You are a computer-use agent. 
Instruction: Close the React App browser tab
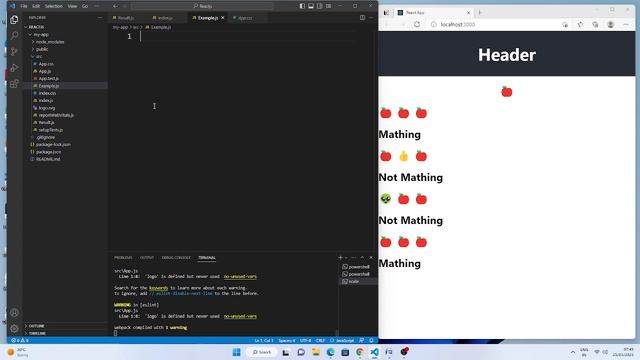[468, 13]
